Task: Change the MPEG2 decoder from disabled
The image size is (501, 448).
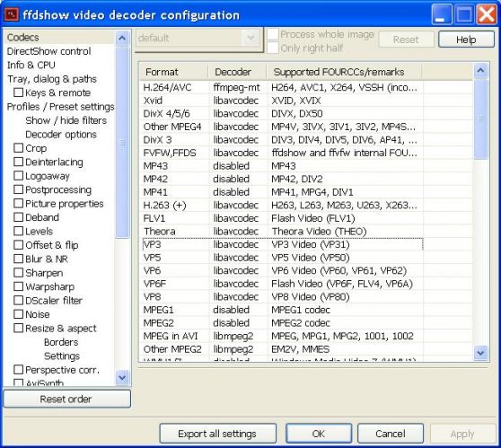Action: pyautogui.click(x=232, y=322)
